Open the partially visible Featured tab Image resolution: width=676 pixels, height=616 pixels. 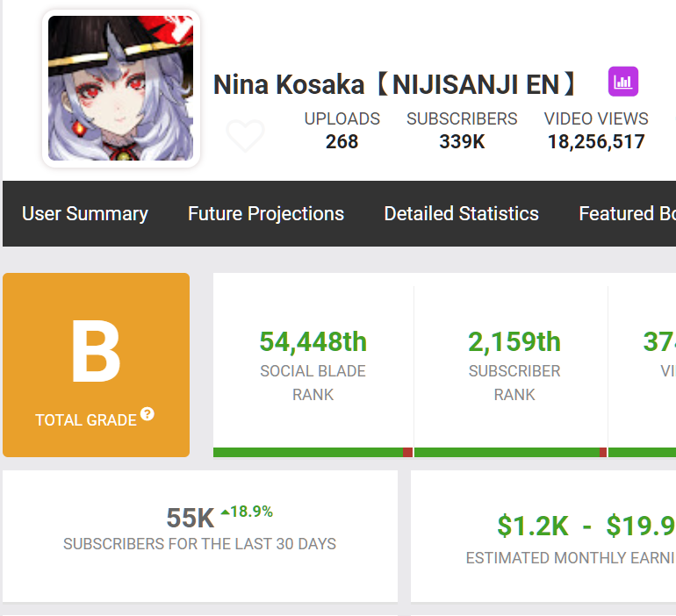click(x=627, y=213)
